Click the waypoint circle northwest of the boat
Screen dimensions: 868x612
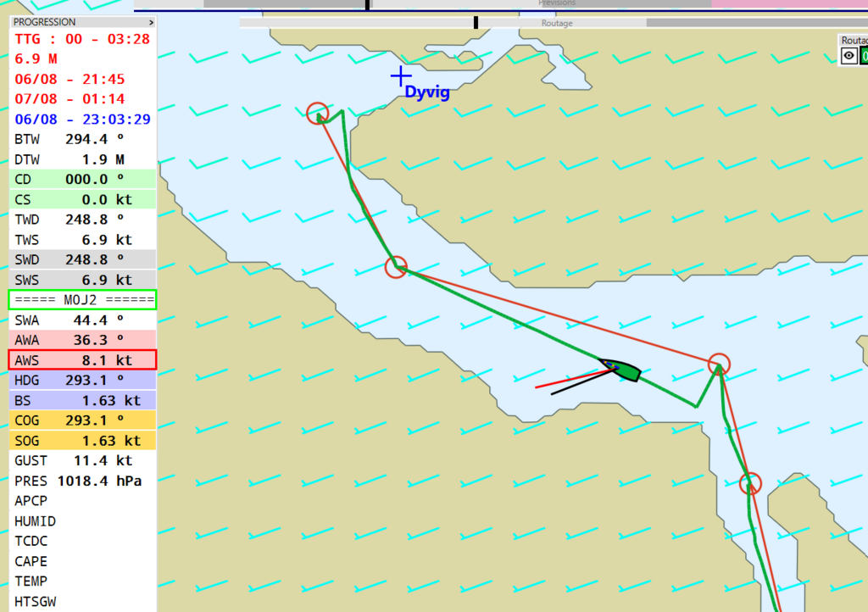point(396,267)
